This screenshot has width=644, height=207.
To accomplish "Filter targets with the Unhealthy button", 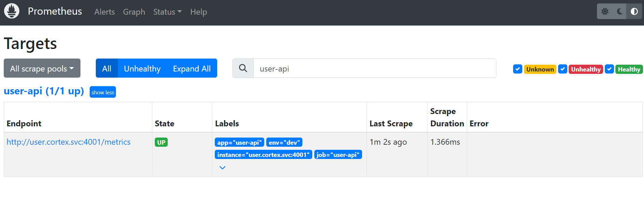I will pos(142,68).
